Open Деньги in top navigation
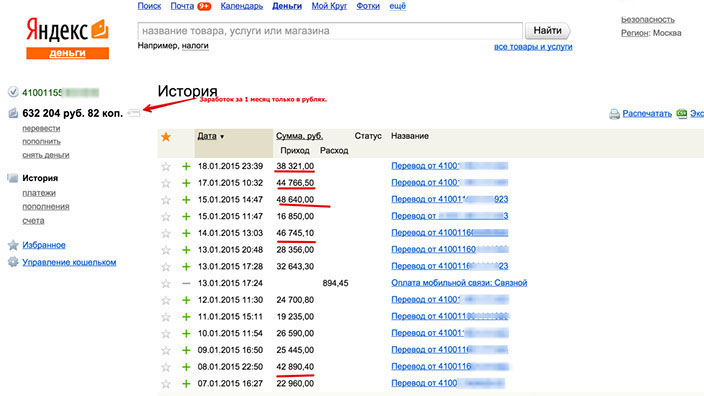 pyautogui.click(x=287, y=6)
